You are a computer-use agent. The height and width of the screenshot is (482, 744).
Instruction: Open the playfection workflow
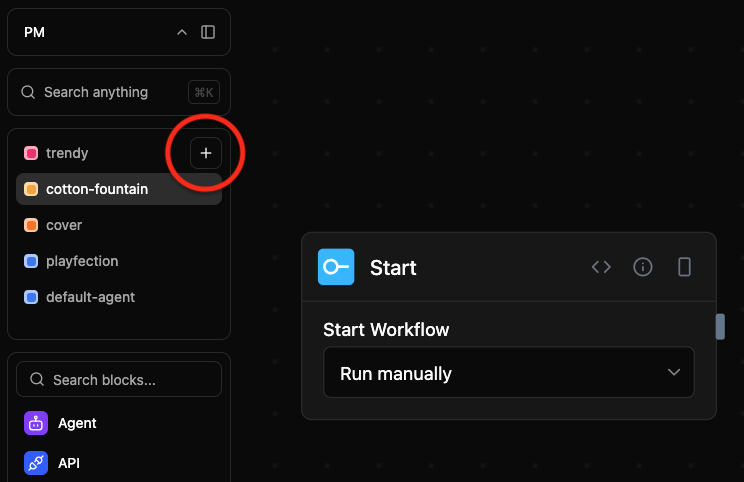82,261
